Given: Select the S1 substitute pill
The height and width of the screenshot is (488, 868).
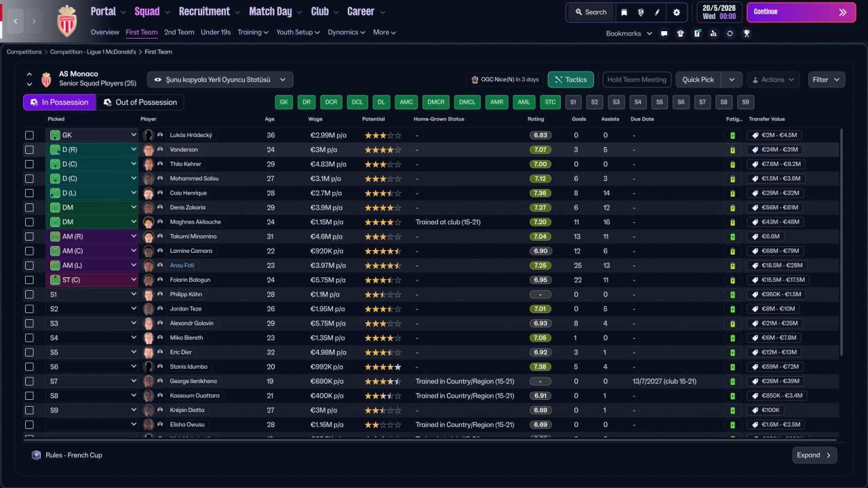Looking at the screenshot, I should tap(574, 102).
